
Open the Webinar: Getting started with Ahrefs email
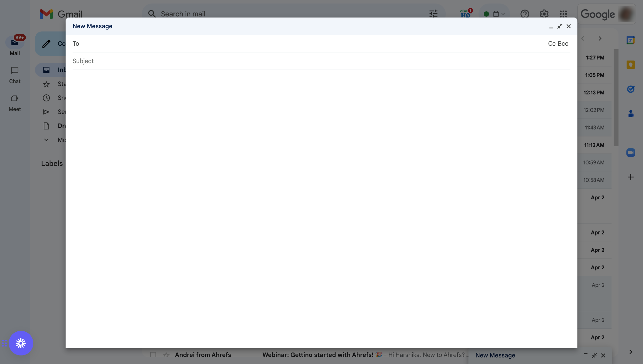pyautogui.click(x=317, y=355)
